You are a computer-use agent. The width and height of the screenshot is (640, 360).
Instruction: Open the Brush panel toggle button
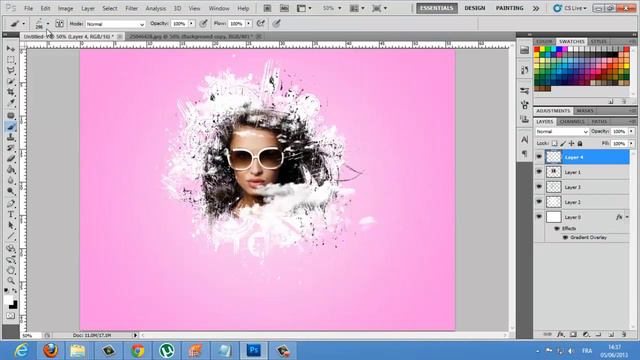(x=60, y=24)
